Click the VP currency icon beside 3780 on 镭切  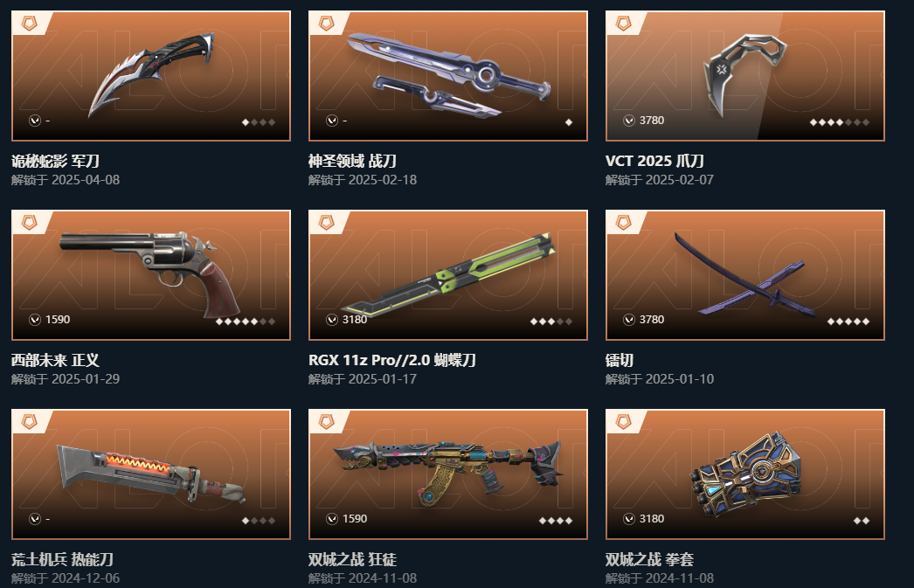629,320
